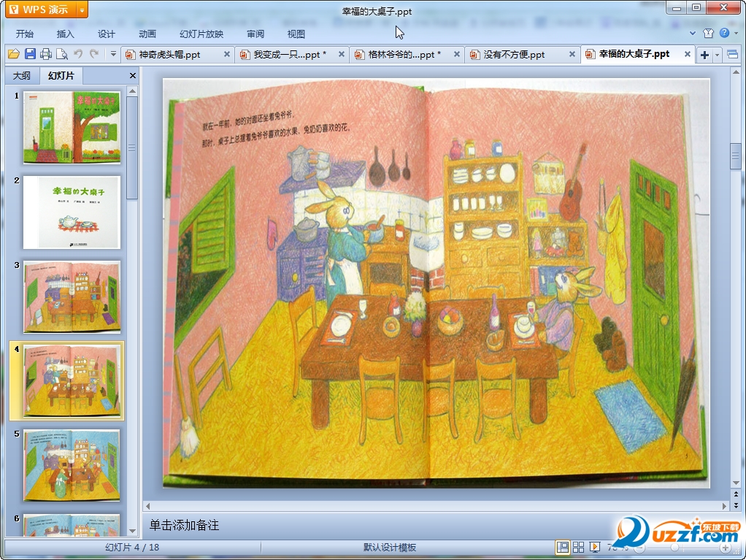This screenshot has width=746, height=560.
Task: Open help with the question mark icon
Action: pos(725,33)
